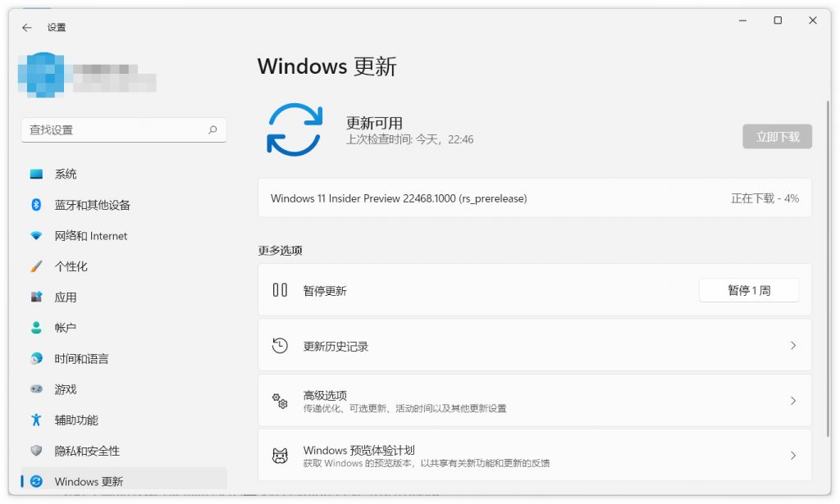Click the vertical scrollbar on the right edge

point(829,267)
